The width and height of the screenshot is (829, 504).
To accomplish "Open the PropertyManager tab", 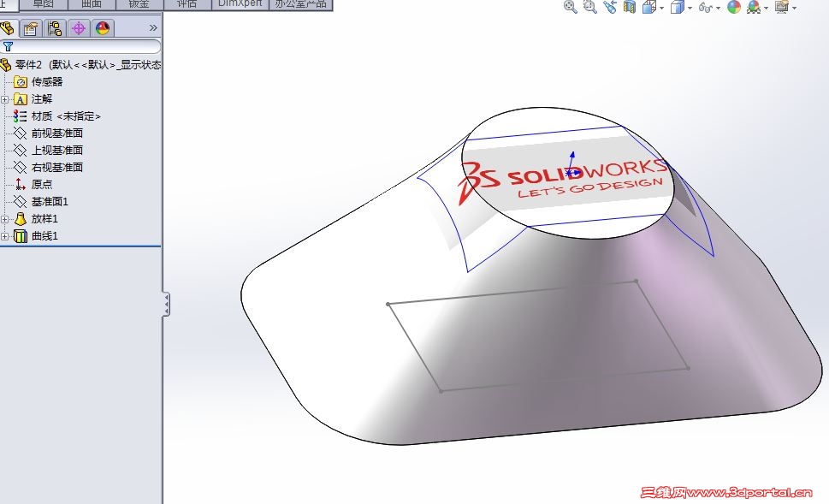I will click(x=31, y=28).
